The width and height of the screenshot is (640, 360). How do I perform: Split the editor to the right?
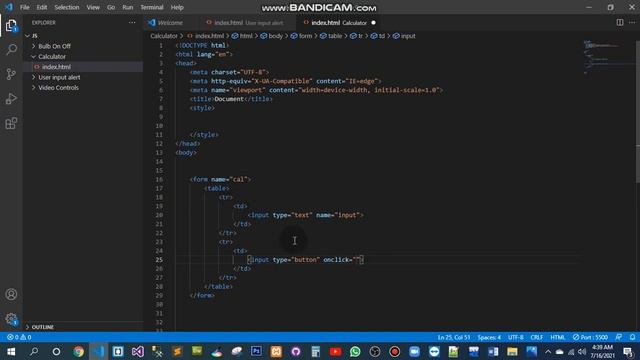620,23
